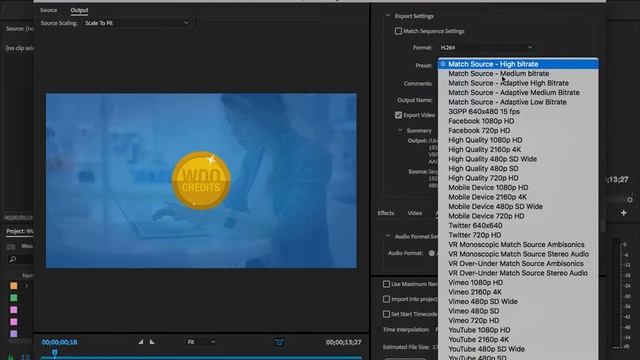Select the Audio Format radio button

point(431,253)
